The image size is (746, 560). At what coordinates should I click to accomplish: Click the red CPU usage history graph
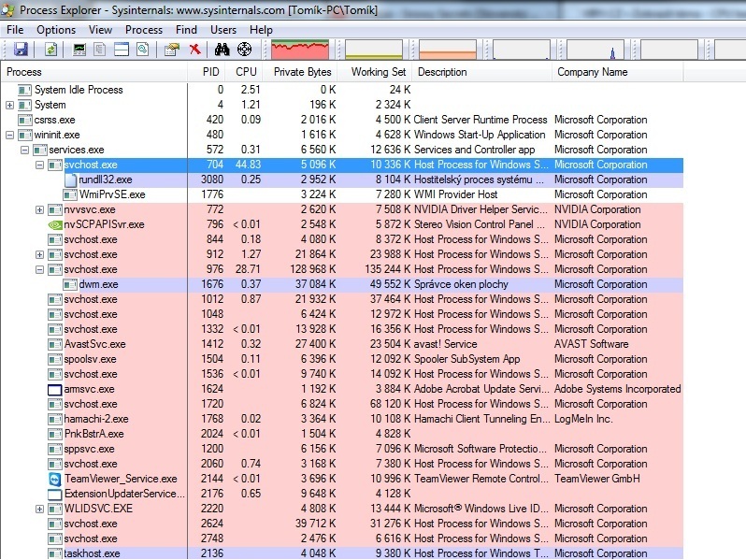point(299,50)
